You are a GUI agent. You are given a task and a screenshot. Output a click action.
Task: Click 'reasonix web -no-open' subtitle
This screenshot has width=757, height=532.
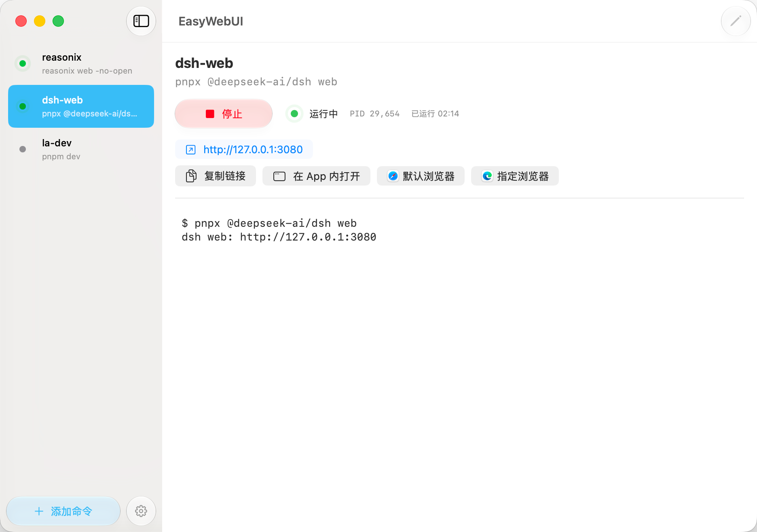point(87,71)
